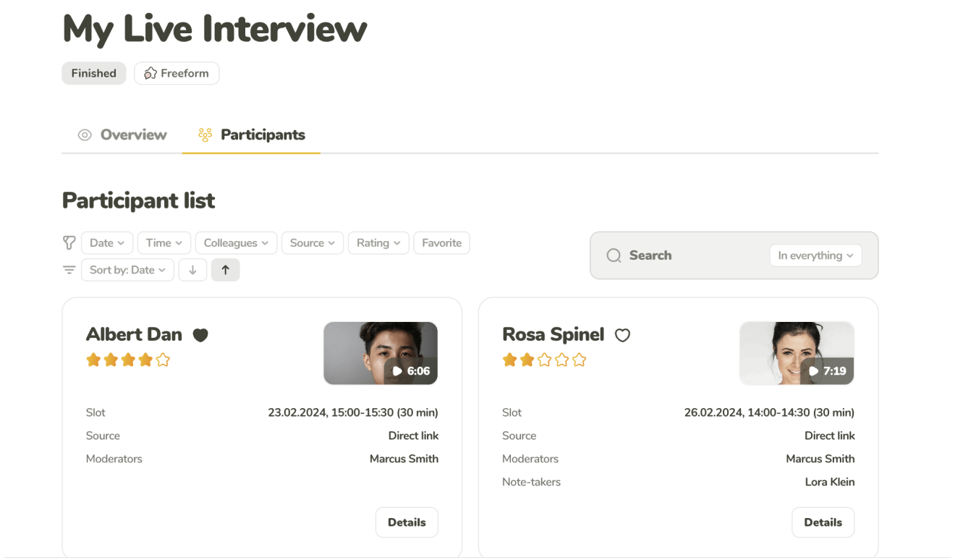Open the In everything search scope dropdown
The height and width of the screenshot is (560, 955).
tap(815, 255)
